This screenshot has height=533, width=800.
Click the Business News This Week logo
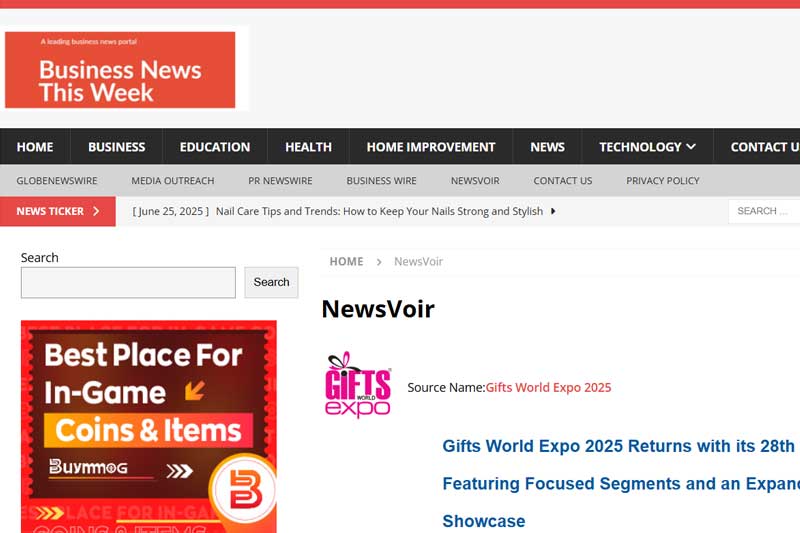coord(120,70)
